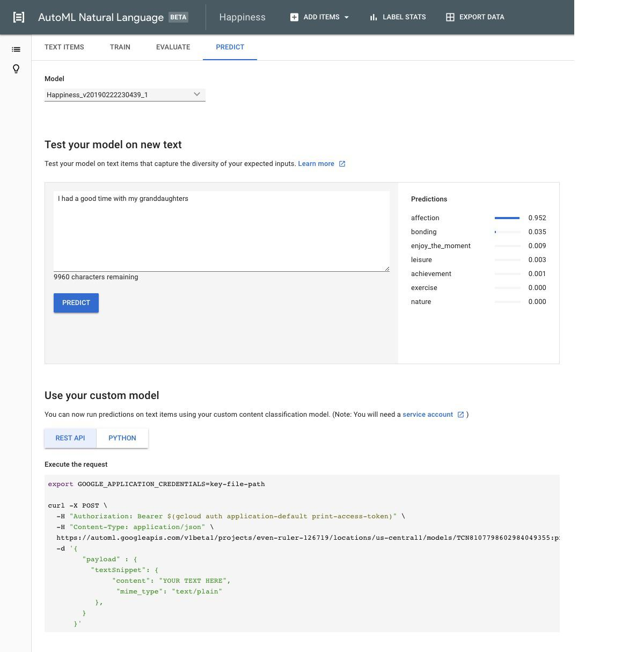Click the mime_type text/plain code line
This screenshot has width=644, height=652.
point(169,591)
